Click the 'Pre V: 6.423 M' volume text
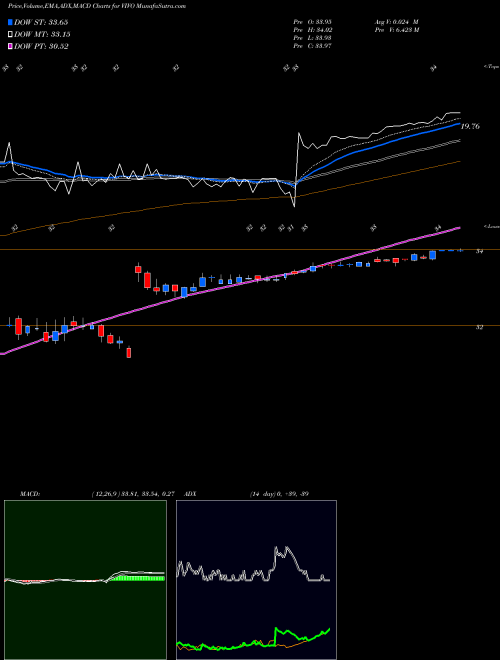Image resolution: width=500 pixels, height=660 pixels. coord(396,30)
